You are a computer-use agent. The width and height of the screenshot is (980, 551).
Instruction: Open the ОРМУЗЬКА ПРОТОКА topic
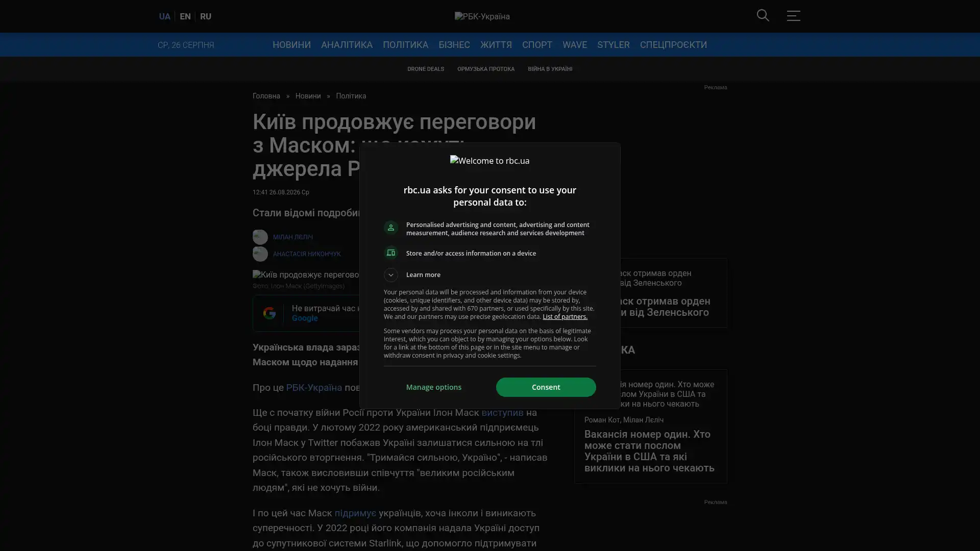(x=485, y=69)
